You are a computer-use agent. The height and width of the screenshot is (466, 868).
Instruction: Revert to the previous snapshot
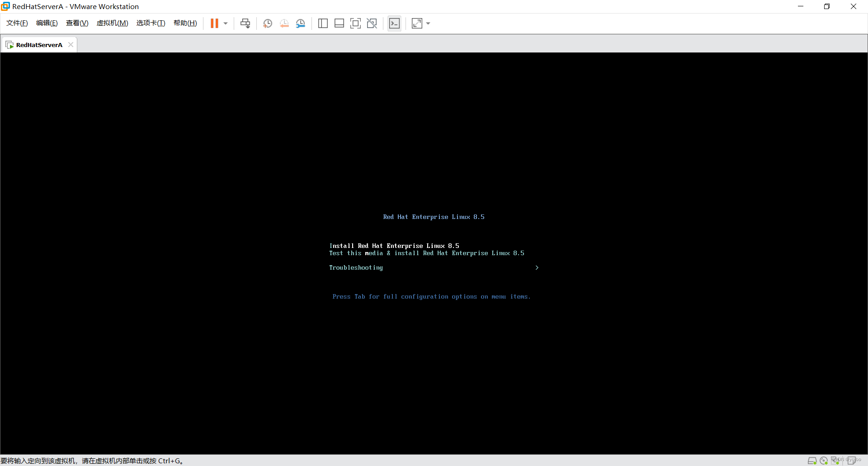click(284, 24)
